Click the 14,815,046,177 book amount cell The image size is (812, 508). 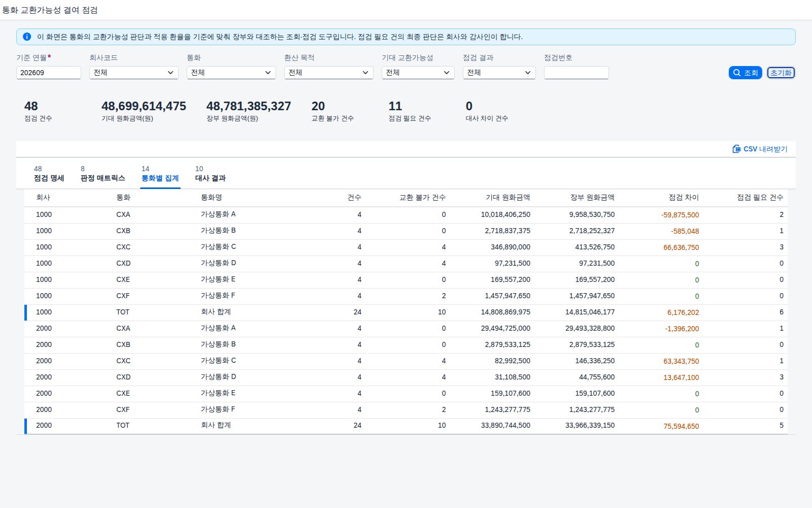coord(590,312)
